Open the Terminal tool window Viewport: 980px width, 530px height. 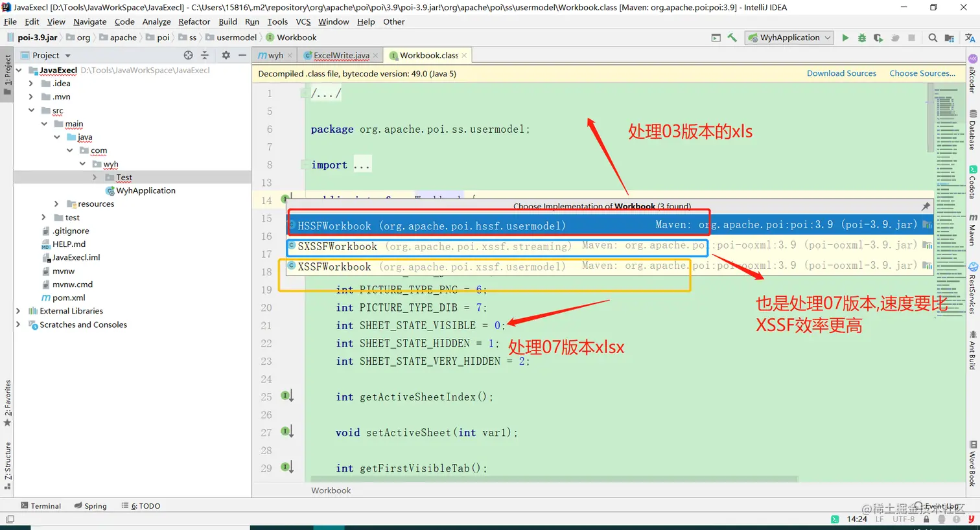click(x=41, y=506)
